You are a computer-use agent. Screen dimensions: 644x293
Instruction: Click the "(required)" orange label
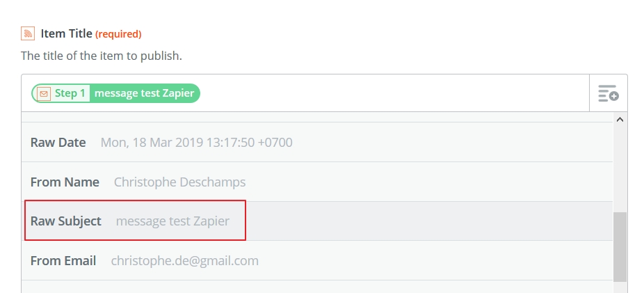point(118,34)
